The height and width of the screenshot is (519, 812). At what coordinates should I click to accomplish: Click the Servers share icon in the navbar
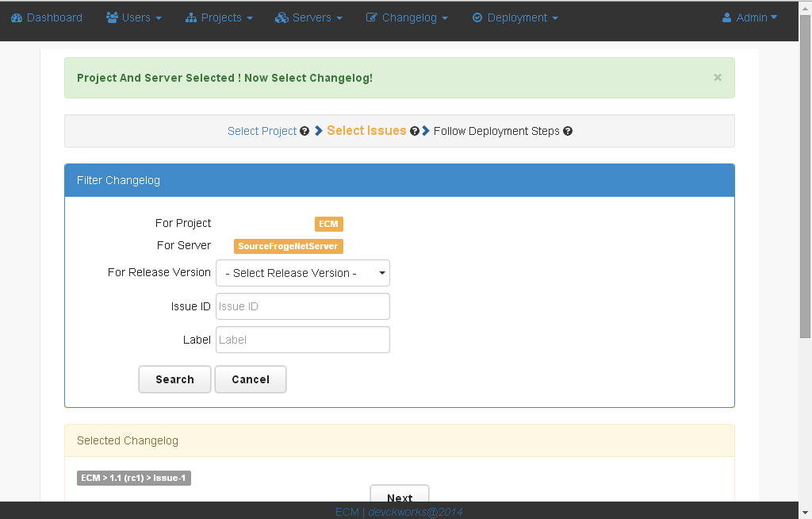coord(280,17)
